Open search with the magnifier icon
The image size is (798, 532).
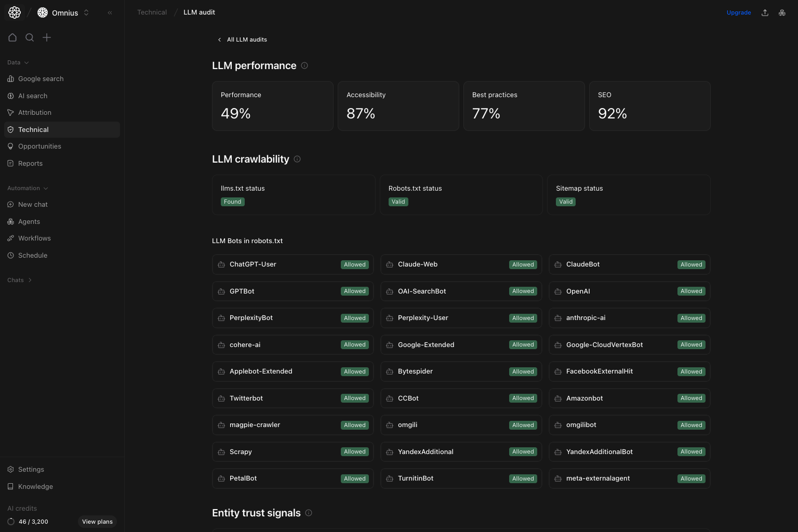[x=30, y=37]
